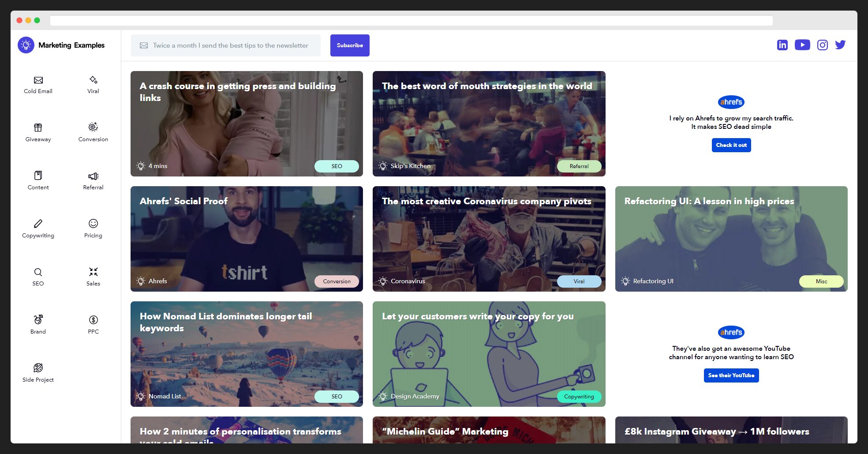868x454 pixels.
Task: Click the Copywriting tag on Design Academy card
Action: (x=579, y=397)
